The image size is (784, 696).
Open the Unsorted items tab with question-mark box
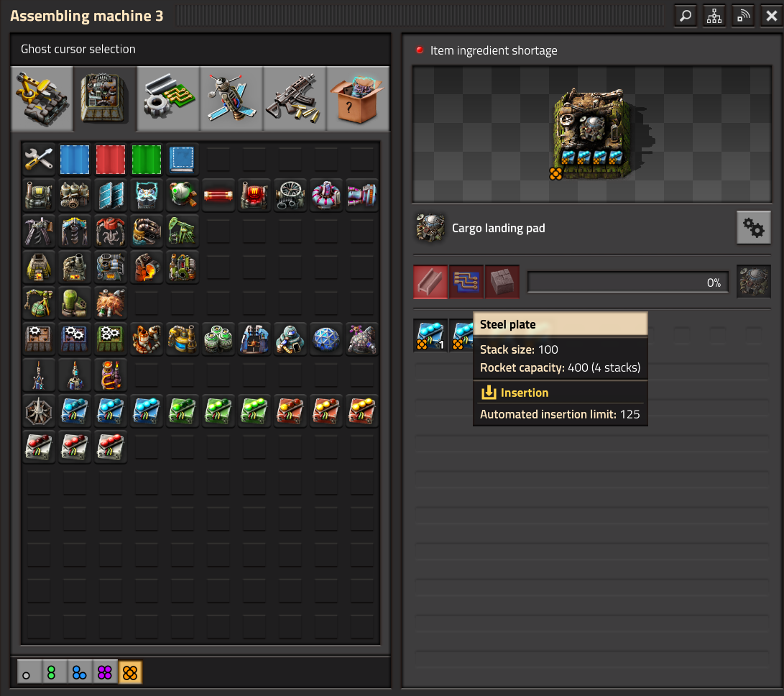click(x=357, y=99)
